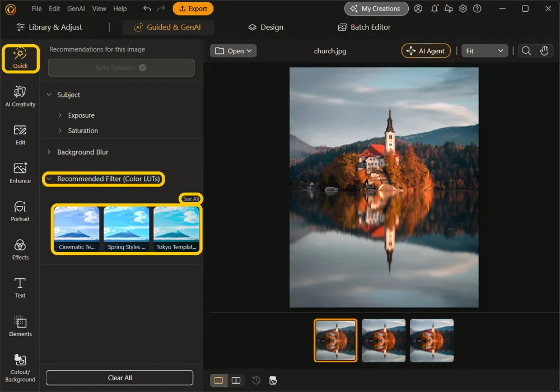Open the notifications bell
The image size is (560, 392).
[435, 8]
